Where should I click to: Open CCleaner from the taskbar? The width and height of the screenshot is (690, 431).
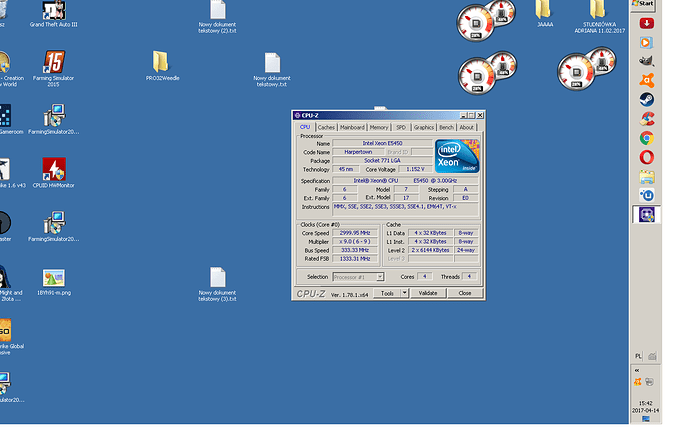646,119
